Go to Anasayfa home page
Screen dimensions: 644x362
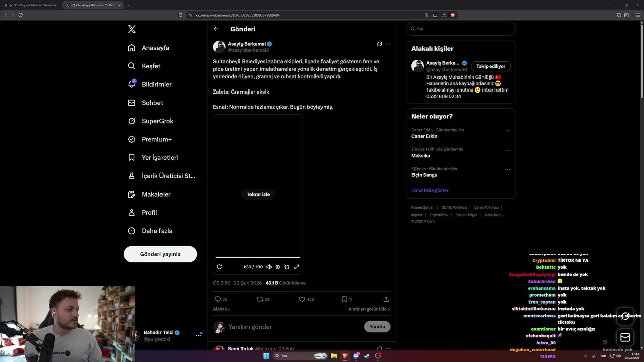coord(148,48)
